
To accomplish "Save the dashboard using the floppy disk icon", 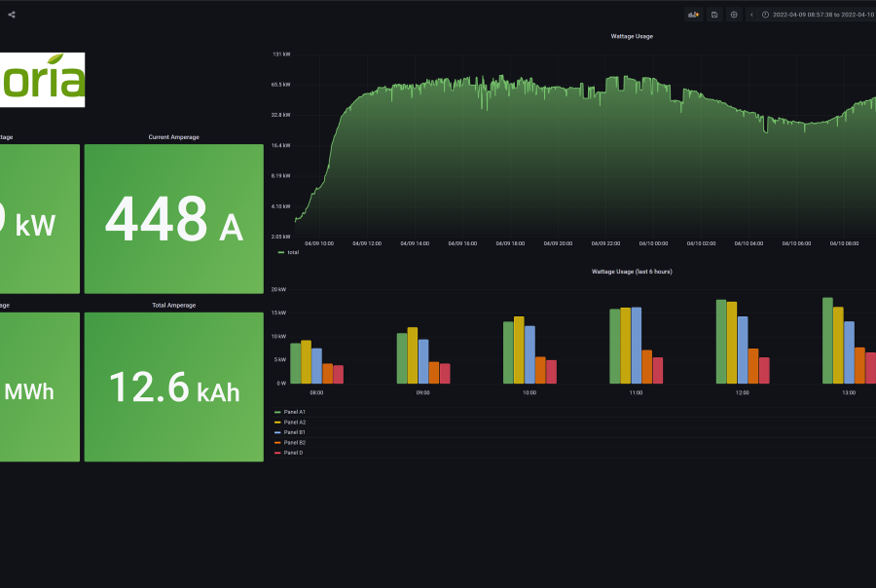I will (714, 15).
